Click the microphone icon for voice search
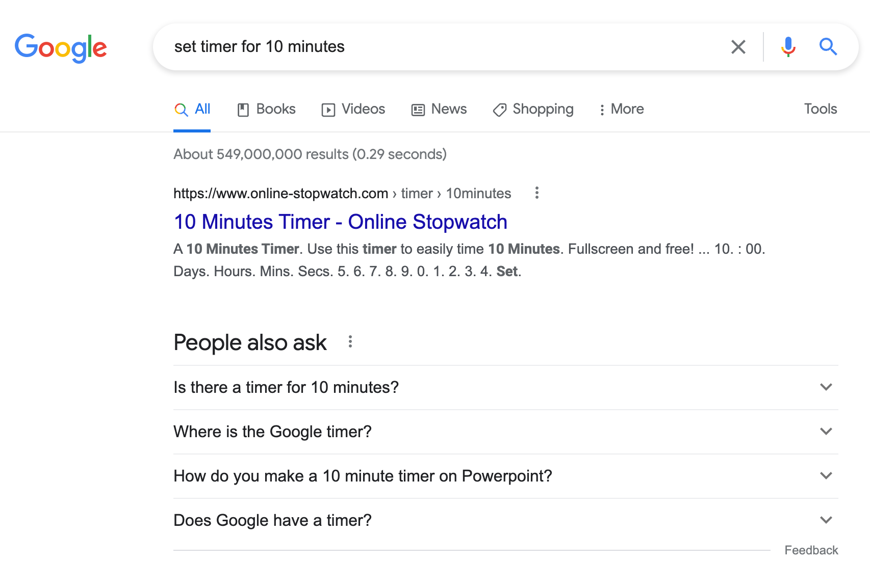 point(788,47)
